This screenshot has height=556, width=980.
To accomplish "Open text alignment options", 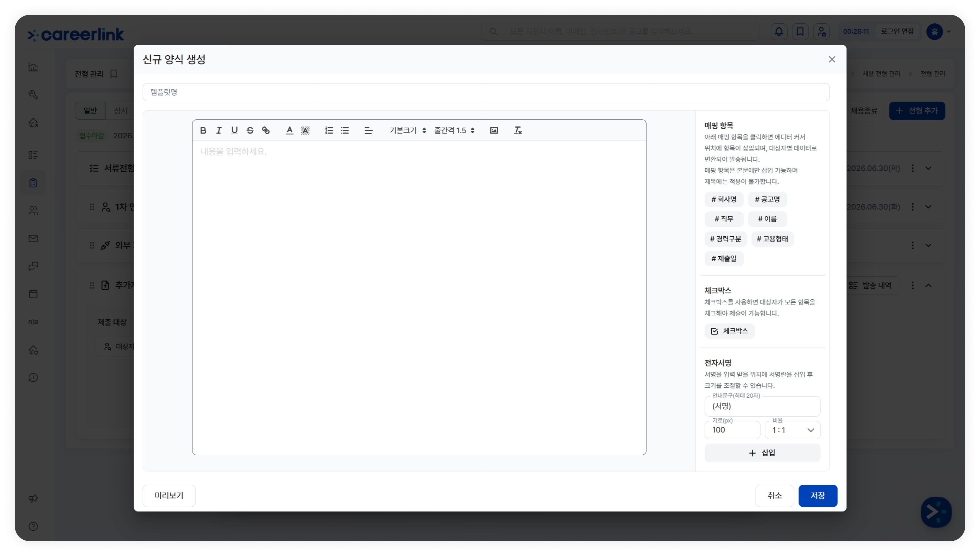I will pos(368,131).
